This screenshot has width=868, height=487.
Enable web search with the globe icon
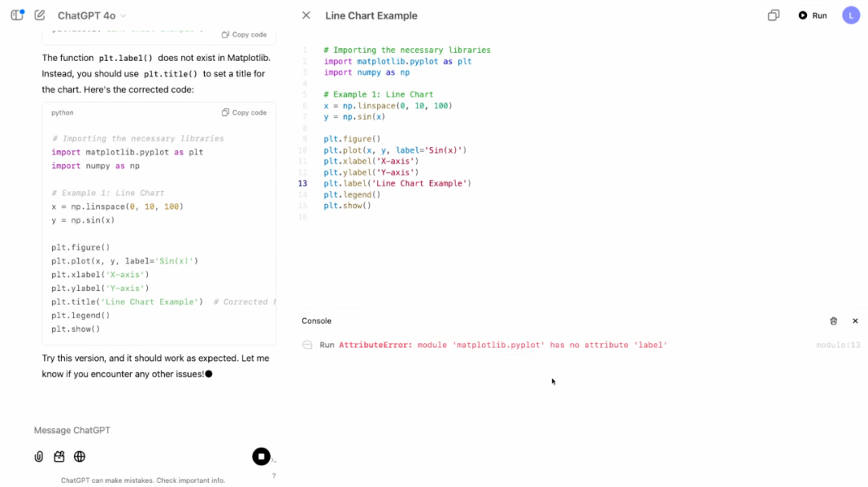pyautogui.click(x=80, y=456)
